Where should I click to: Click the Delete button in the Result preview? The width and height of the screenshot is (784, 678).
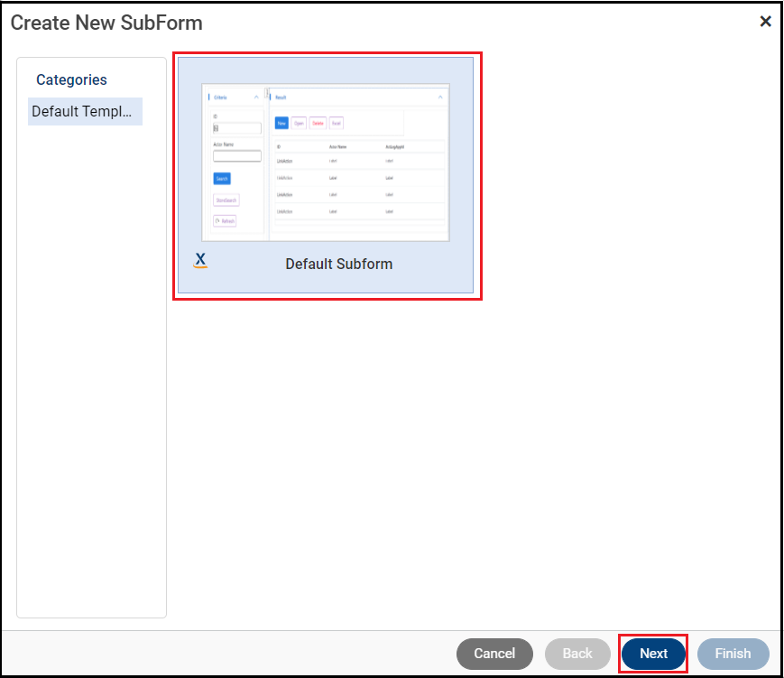(318, 124)
